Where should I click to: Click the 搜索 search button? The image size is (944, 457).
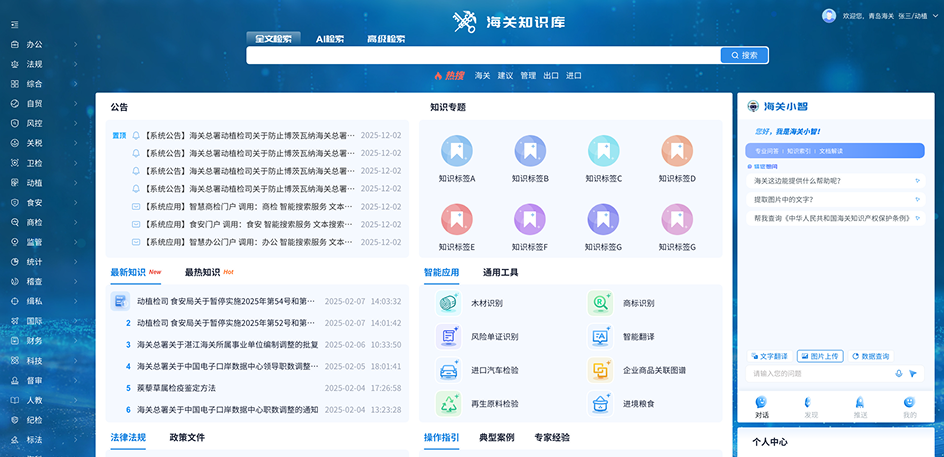[x=744, y=55]
